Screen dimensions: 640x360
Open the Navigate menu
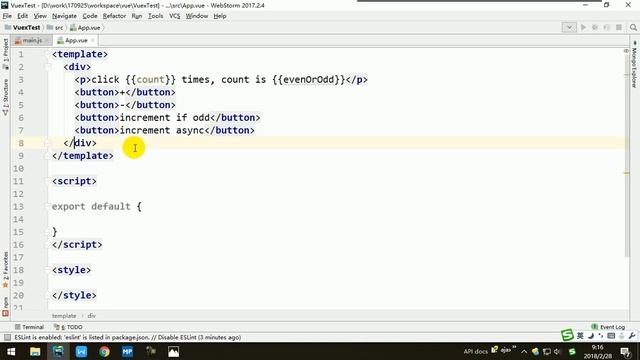64,16
